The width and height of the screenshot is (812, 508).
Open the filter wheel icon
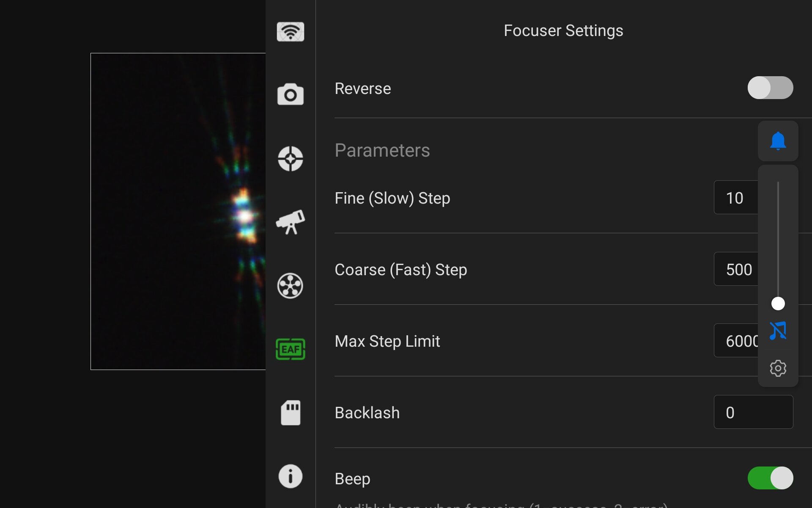point(290,286)
